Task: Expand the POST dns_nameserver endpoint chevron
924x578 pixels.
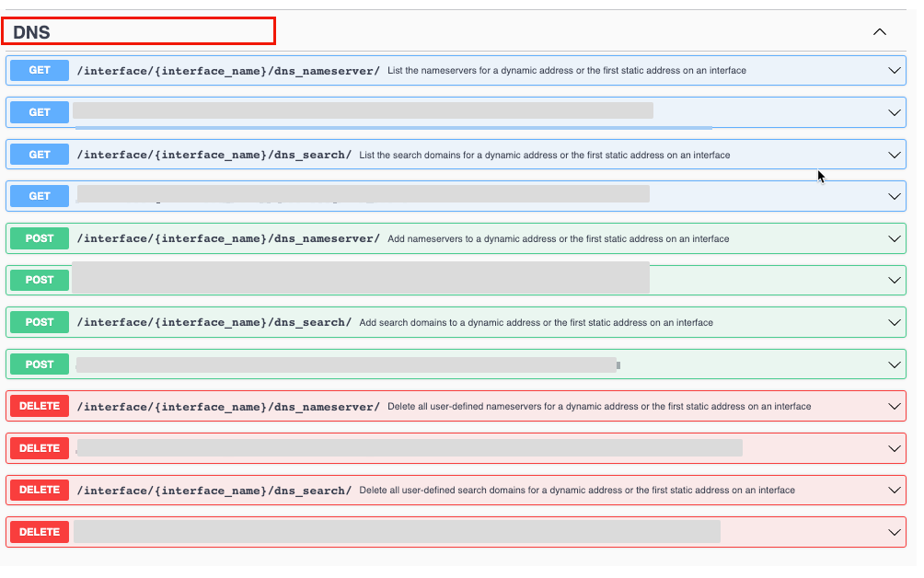Action: coord(894,238)
